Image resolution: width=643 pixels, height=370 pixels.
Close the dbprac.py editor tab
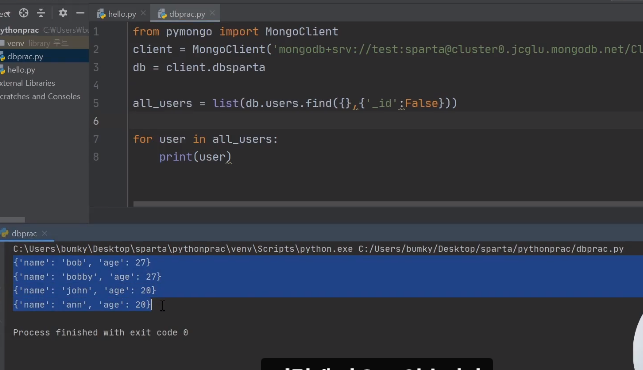click(x=212, y=14)
